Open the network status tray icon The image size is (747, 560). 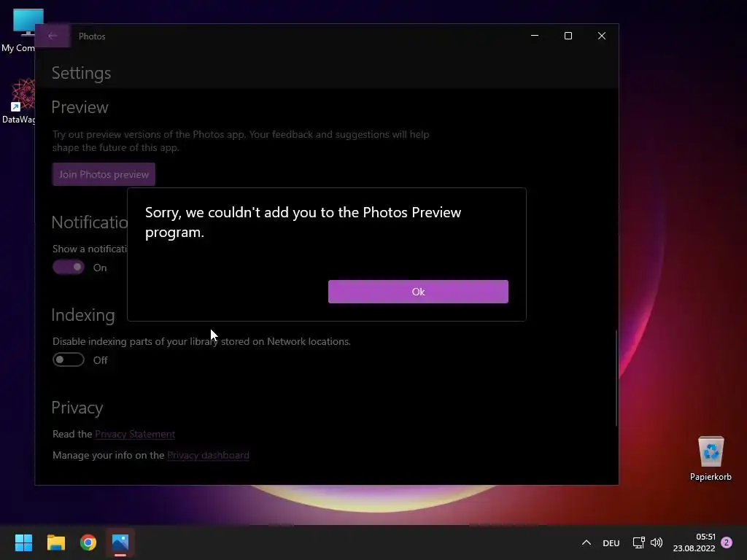[x=638, y=542]
